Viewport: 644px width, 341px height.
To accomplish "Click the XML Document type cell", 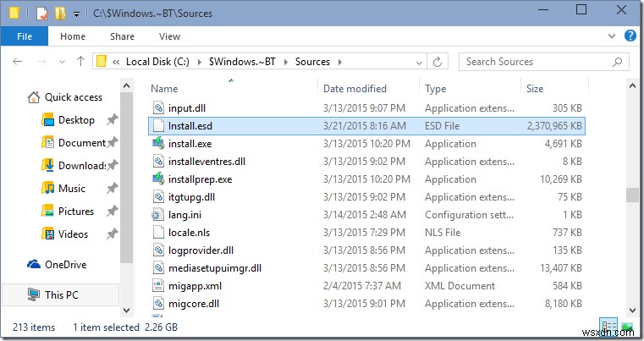I will (460, 285).
